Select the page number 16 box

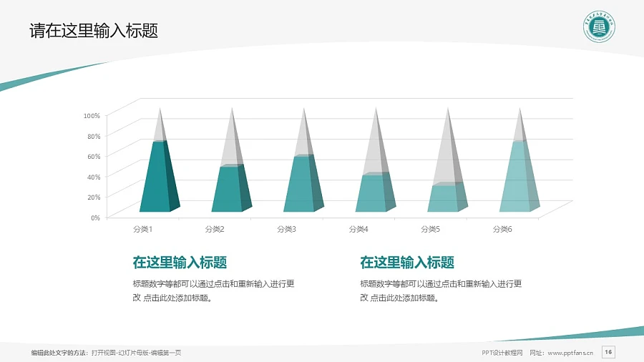coord(608,352)
